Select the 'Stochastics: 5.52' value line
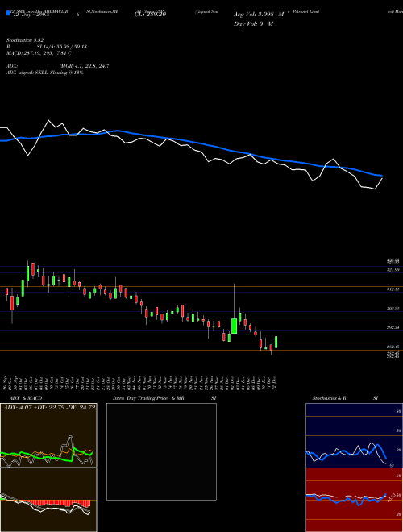Screen dimensions: 403x532 pos(25,40)
